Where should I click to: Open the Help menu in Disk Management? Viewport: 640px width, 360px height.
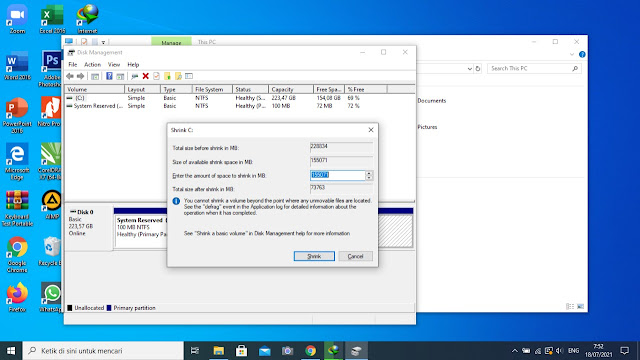(x=133, y=64)
